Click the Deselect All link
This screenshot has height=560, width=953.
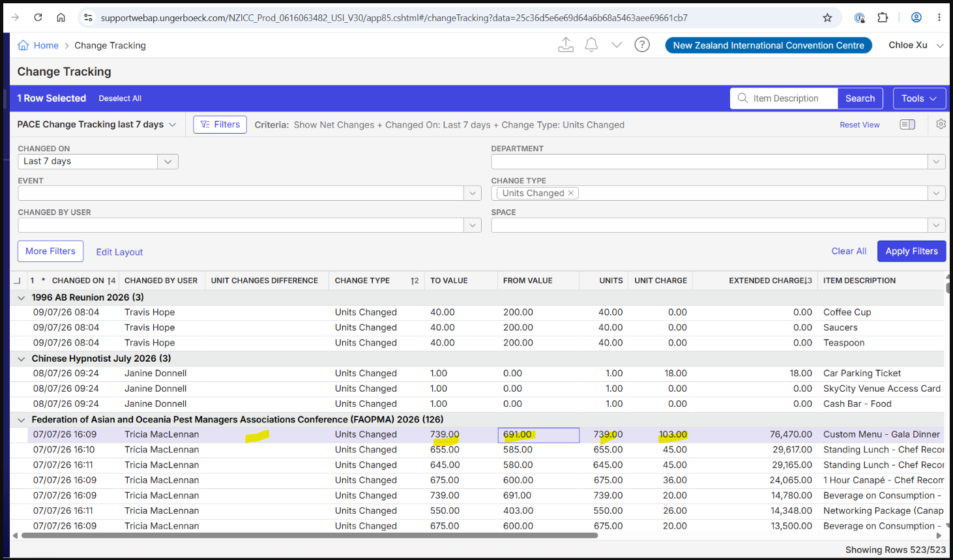tap(120, 98)
